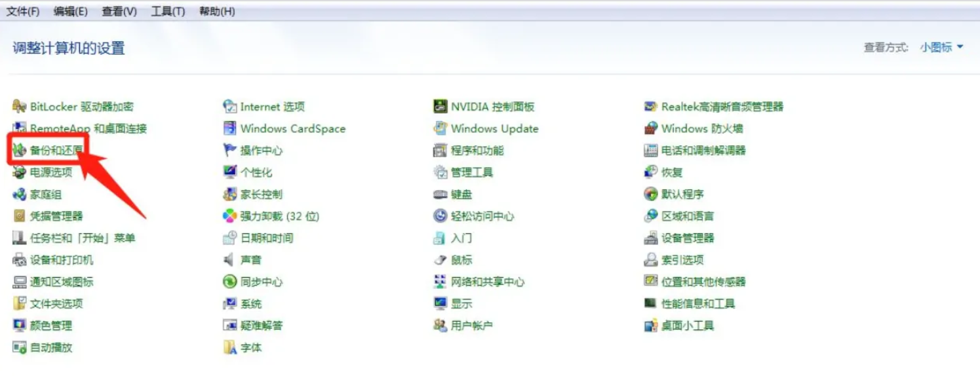
Task: Open the 鼠标 link
Action: coord(461,260)
